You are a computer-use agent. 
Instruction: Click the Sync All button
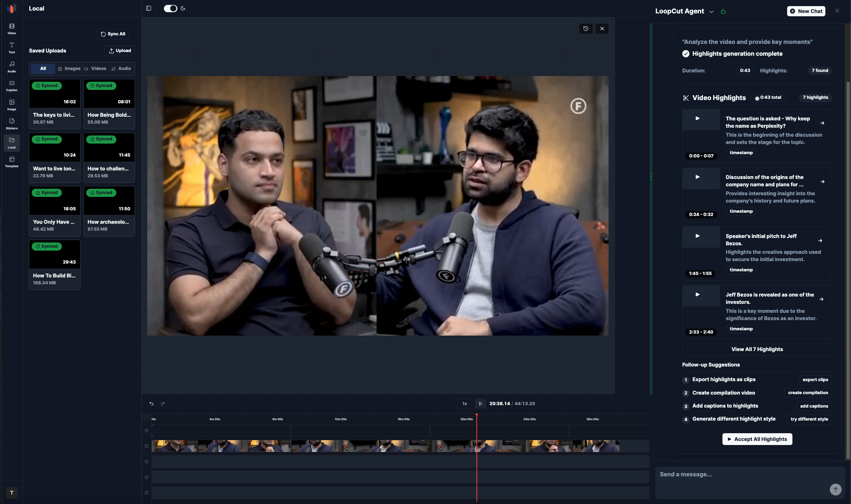[x=113, y=34]
